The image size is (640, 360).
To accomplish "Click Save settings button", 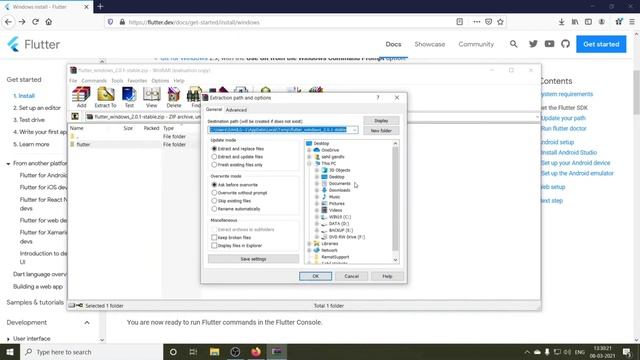I will click(253, 259).
